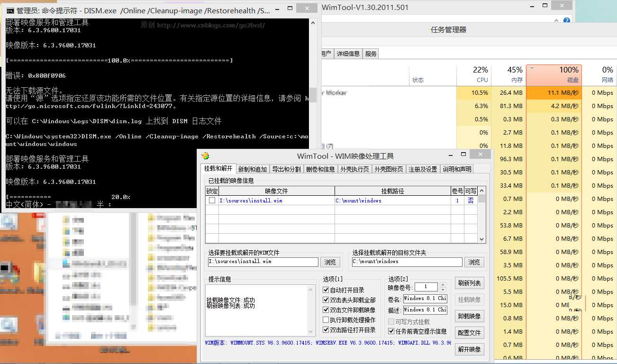This screenshot has height=364, width=617.
Task: Sort Task Manager by the 内存 column
Action: pos(509,75)
